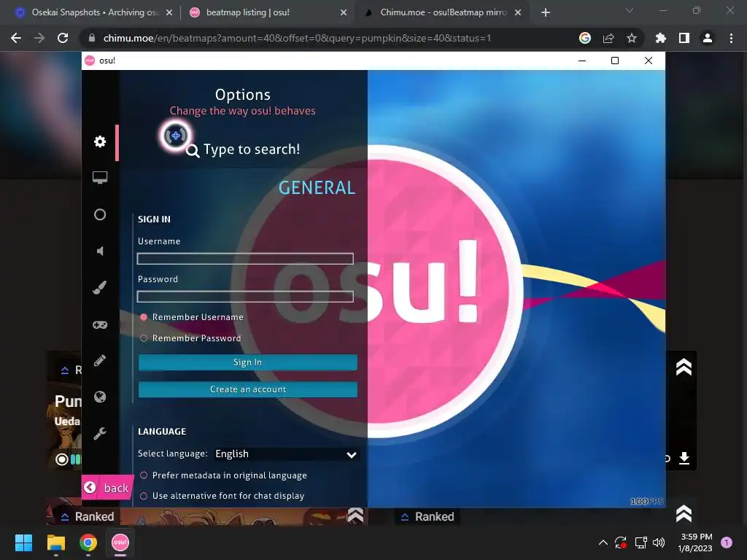
Task: Open Google icon in address bar
Action: [x=585, y=38]
